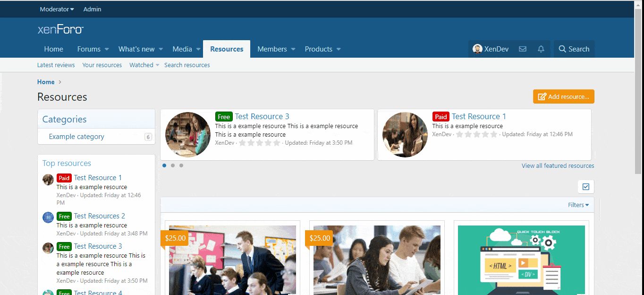
Task: Select the second carousel dot indicator
Action: point(173,165)
